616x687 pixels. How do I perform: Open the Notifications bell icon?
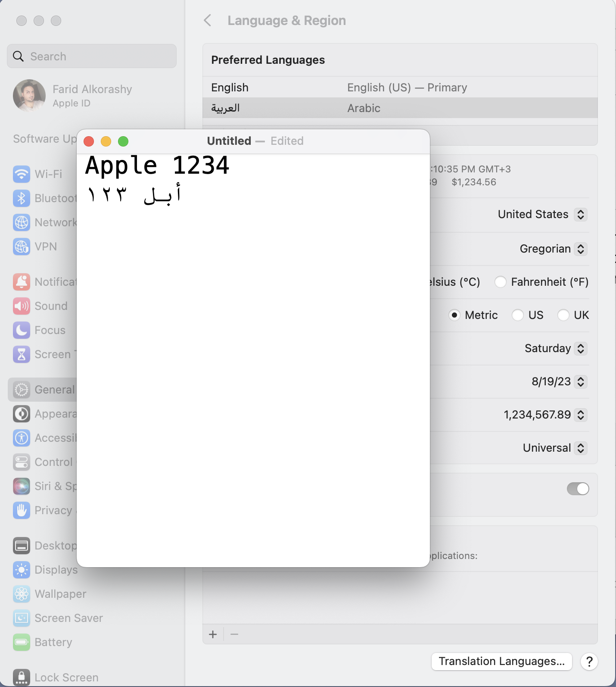pyautogui.click(x=22, y=282)
